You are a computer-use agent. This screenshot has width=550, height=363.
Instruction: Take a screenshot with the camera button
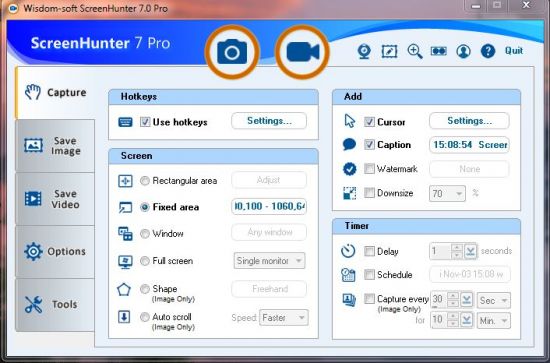coord(232,52)
